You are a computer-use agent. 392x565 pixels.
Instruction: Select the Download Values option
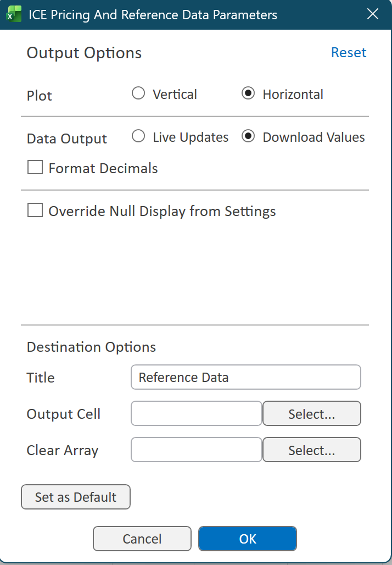(249, 136)
